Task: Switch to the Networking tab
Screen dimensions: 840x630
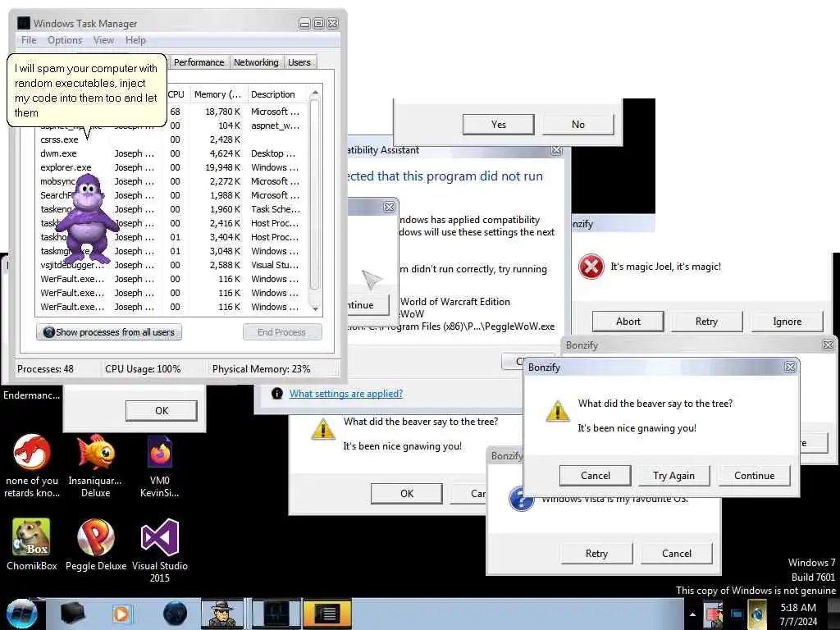Action: coord(256,62)
